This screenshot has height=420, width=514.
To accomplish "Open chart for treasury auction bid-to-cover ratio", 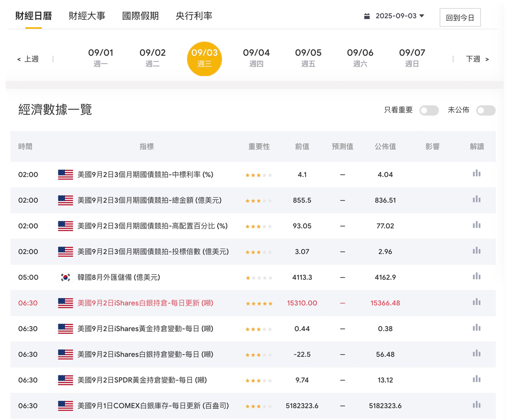I will point(476,251).
